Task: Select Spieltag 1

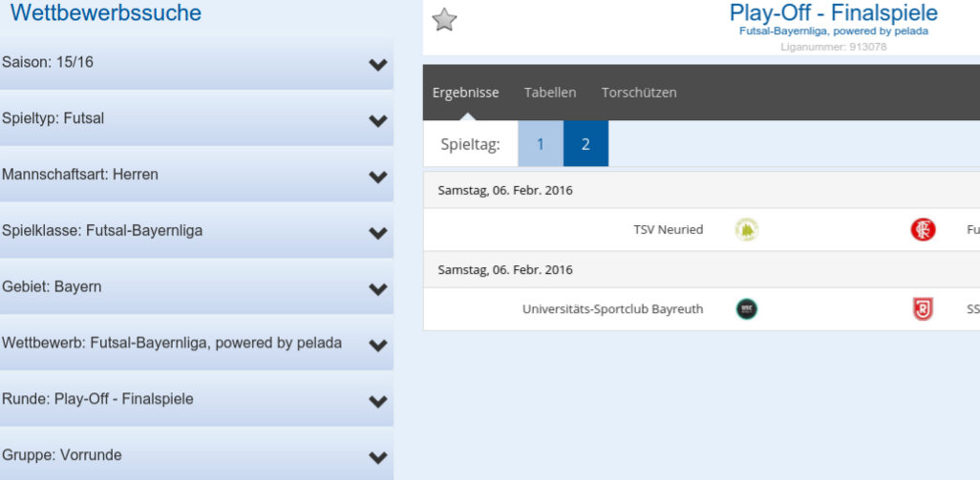Action: (x=541, y=144)
